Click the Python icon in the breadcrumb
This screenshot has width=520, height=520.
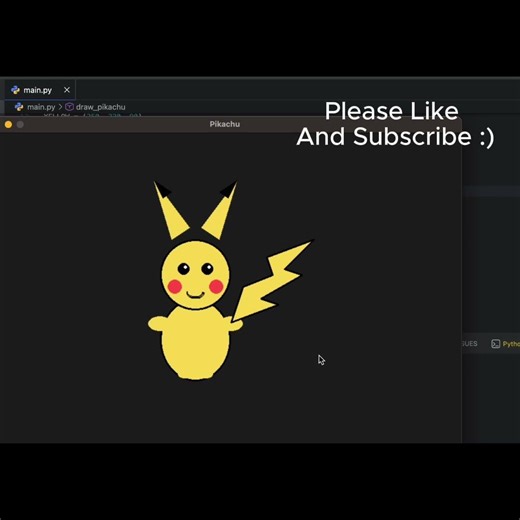[x=19, y=107]
